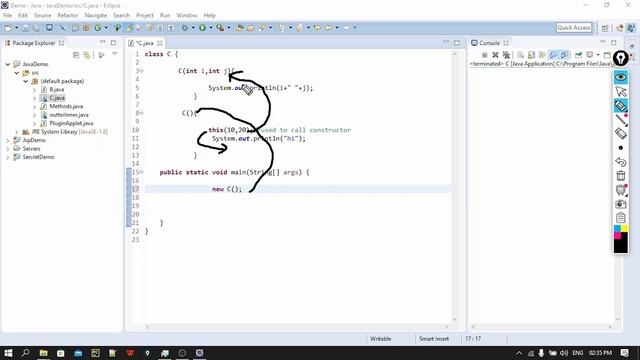Click the undo arrow in drawing toolbar
Viewport: 640px width, 360px height.
[621, 162]
